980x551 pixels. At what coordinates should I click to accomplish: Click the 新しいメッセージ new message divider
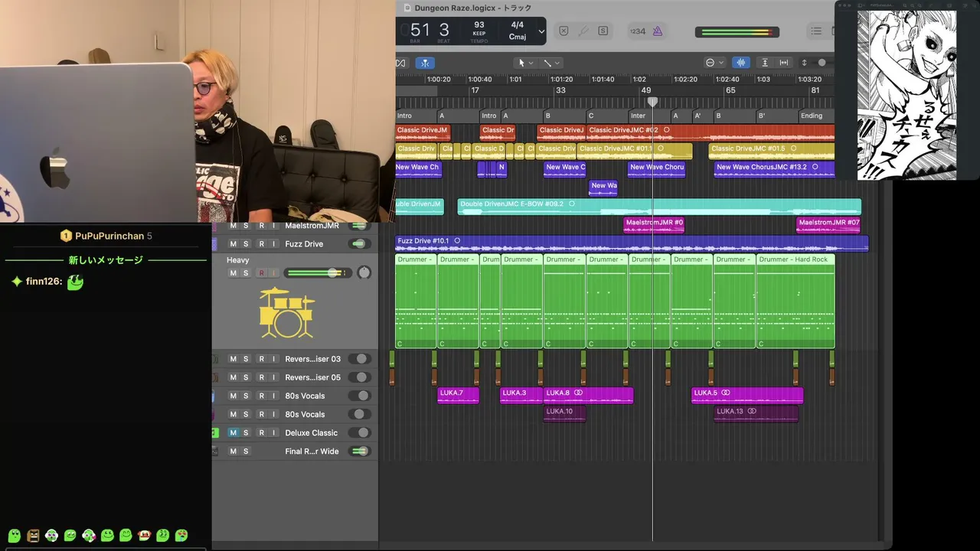[106, 260]
